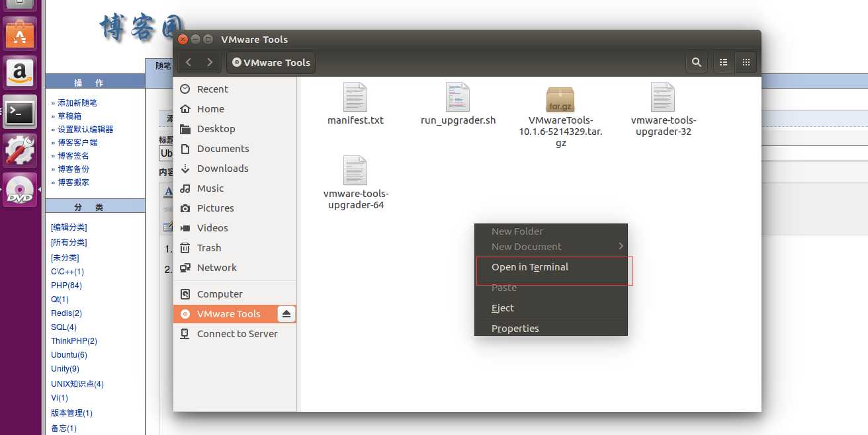Image resolution: width=868 pixels, height=435 pixels.
Task: Select the VMwareTools tar.gz archive icon
Action: 560,99
